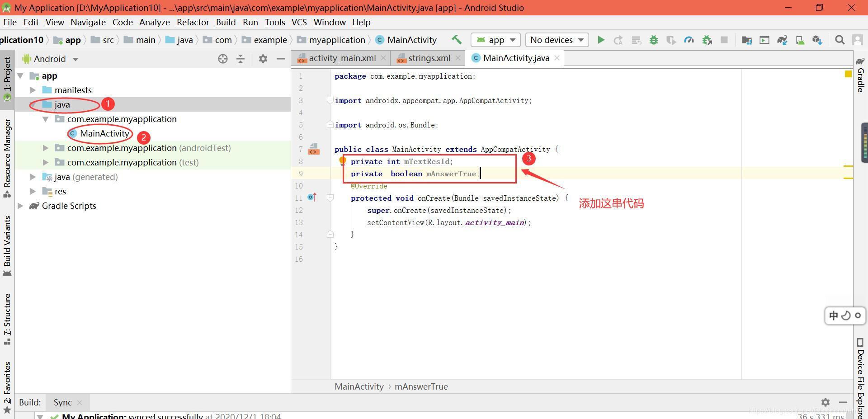Click the IME Chinese input mode indicator

834,315
